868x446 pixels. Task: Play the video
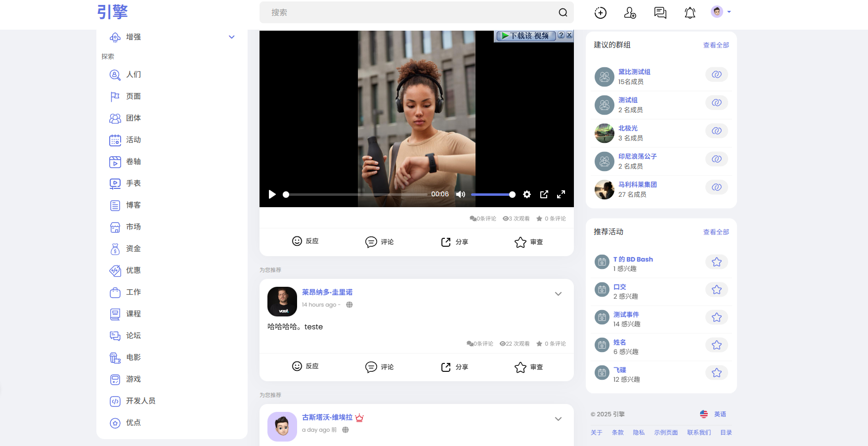(x=272, y=194)
